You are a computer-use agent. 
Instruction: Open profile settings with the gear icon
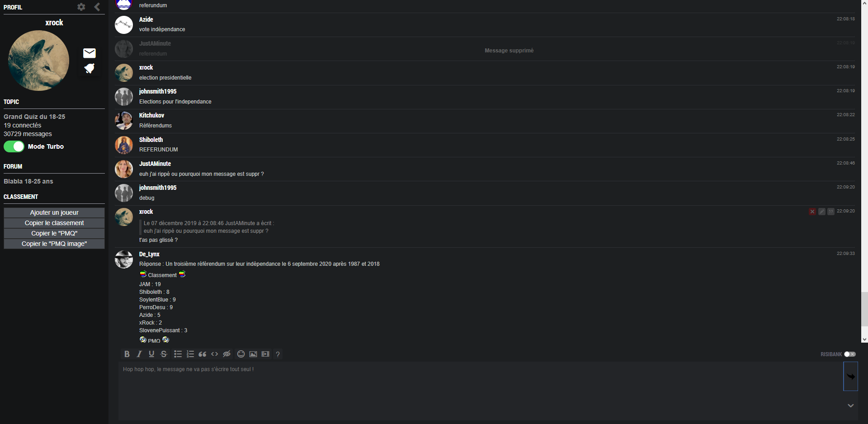[x=81, y=7]
